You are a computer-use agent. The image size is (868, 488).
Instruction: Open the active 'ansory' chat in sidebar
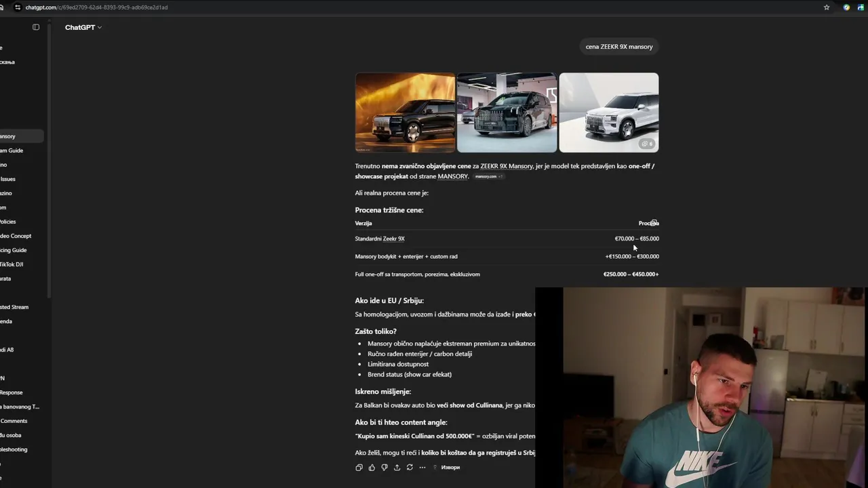coord(20,136)
